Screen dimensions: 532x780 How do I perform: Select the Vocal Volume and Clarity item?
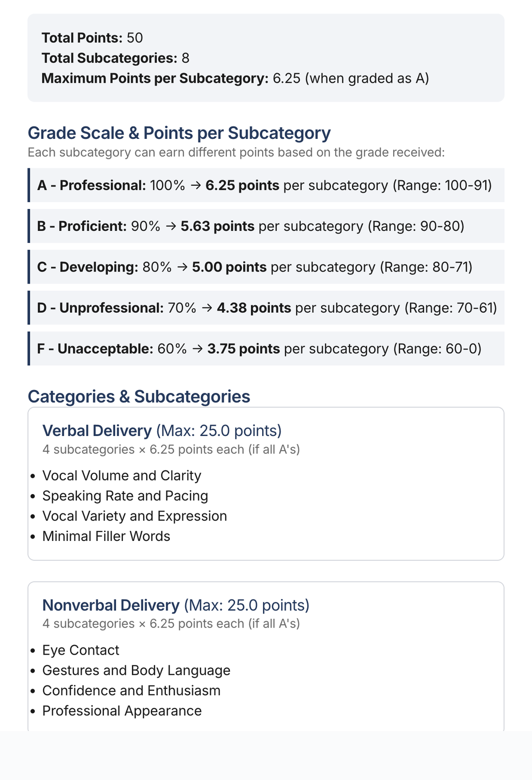pos(122,476)
